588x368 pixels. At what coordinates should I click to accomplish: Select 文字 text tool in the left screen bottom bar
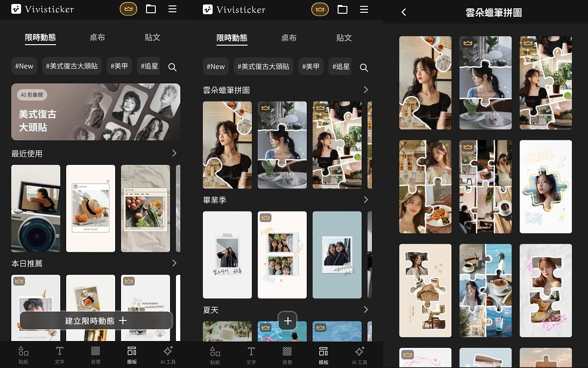tap(59, 355)
